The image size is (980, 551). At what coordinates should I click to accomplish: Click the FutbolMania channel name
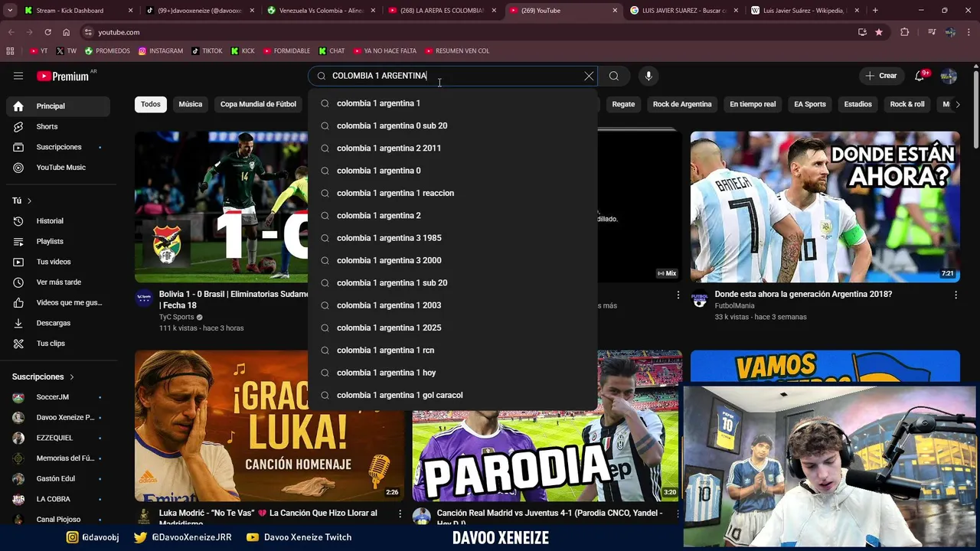pyautogui.click(x=734, y=305)
